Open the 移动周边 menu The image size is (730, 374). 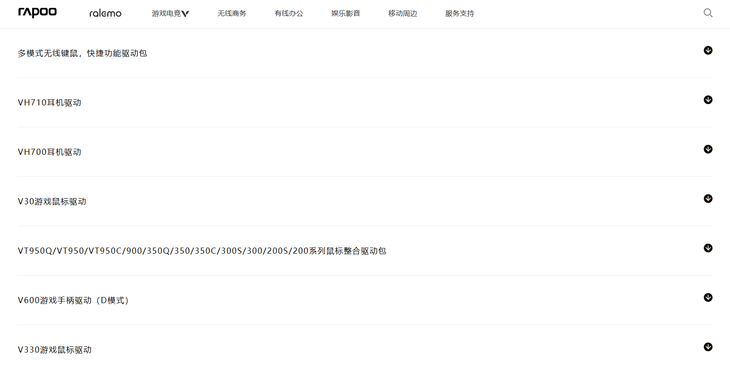pyautogui.click(x=403, y=14)
